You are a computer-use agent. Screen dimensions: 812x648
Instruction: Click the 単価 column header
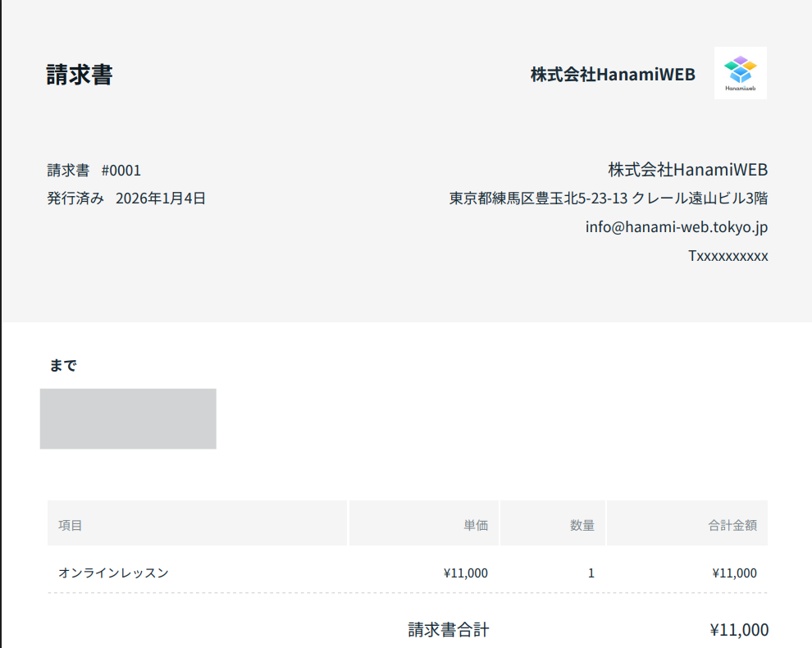click(x=476, y=525)
